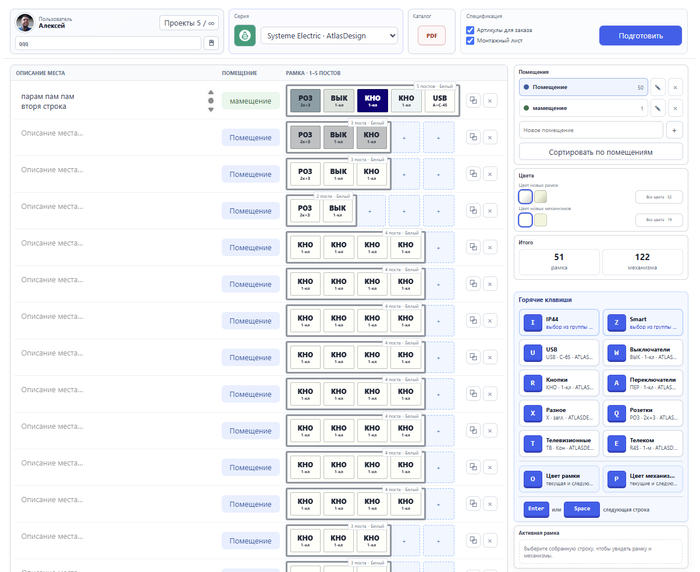Click the 'Активная рамка' placeholder hint box

(x=600, y=552)
